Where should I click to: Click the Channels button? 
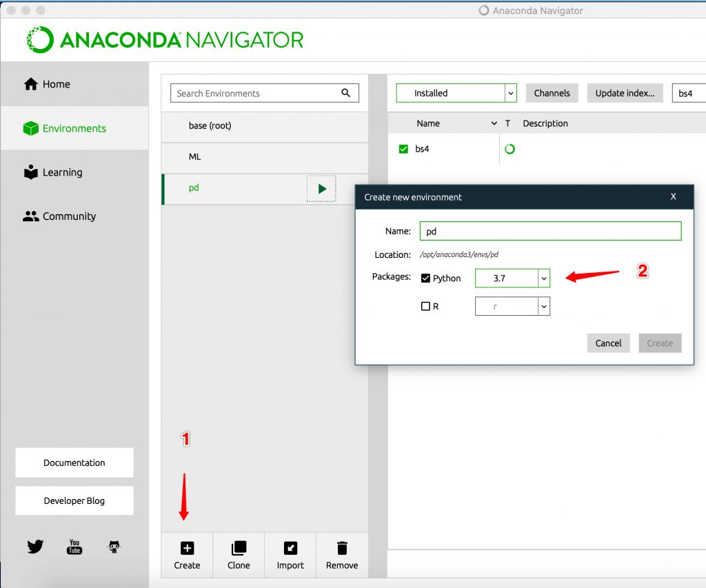coord(552,93)
